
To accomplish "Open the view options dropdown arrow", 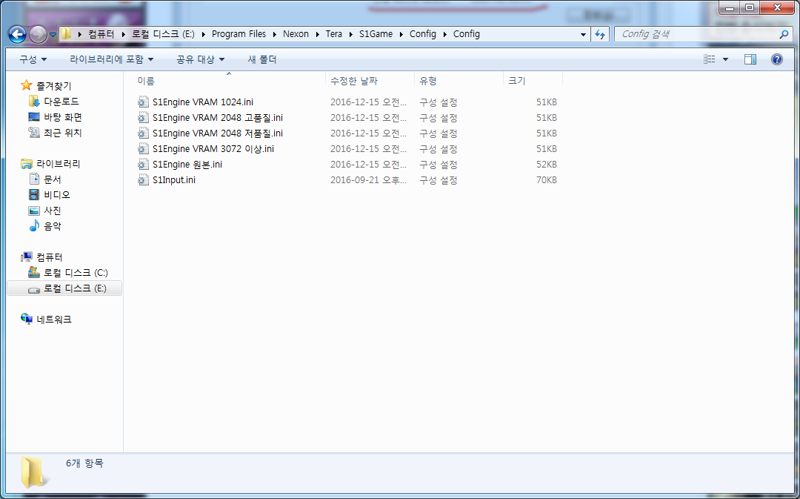I will coord(726,60).
